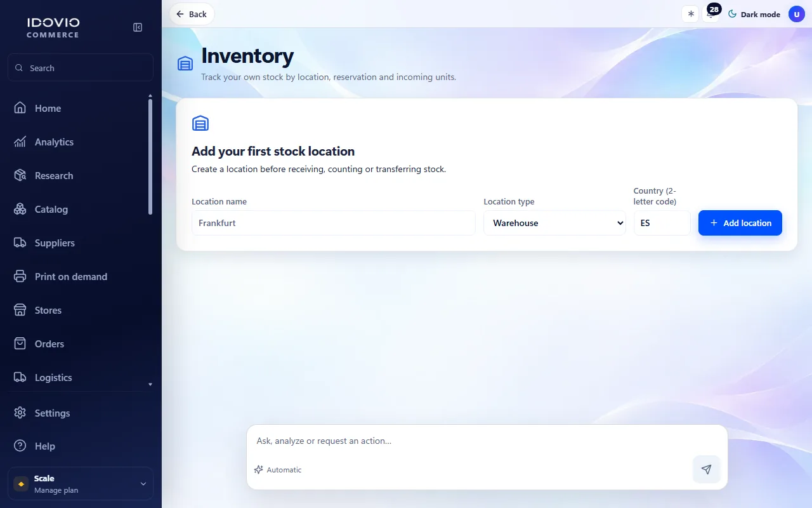Click the Orders bag icon

pos(20,344)
